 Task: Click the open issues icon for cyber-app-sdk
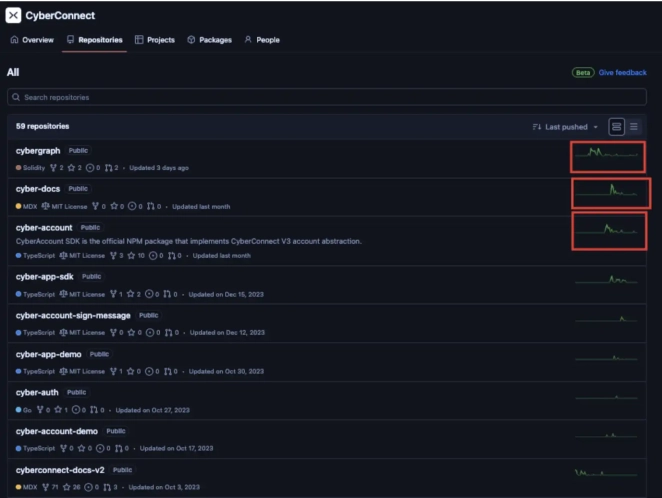(x=150, y=294)
